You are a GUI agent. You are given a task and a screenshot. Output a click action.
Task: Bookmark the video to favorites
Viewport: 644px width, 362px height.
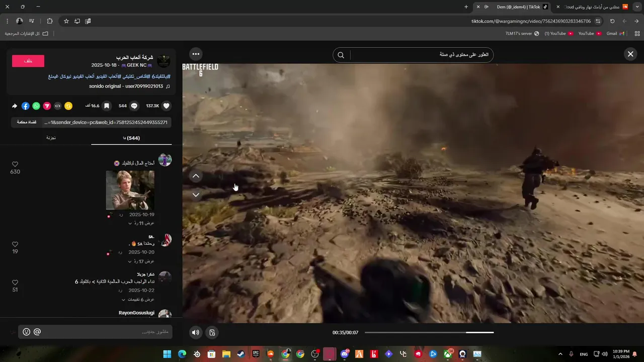[x=107, y=106]
